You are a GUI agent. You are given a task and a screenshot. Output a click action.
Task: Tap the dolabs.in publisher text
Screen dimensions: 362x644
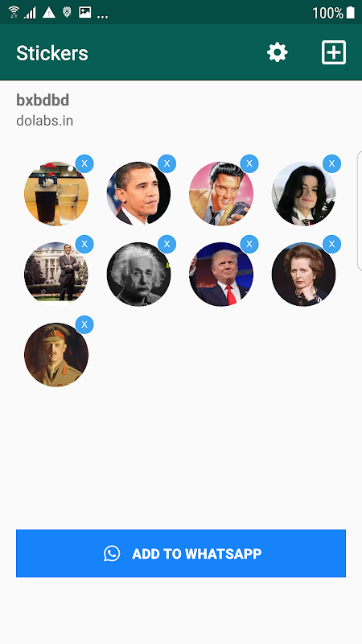tap(45, 121)
